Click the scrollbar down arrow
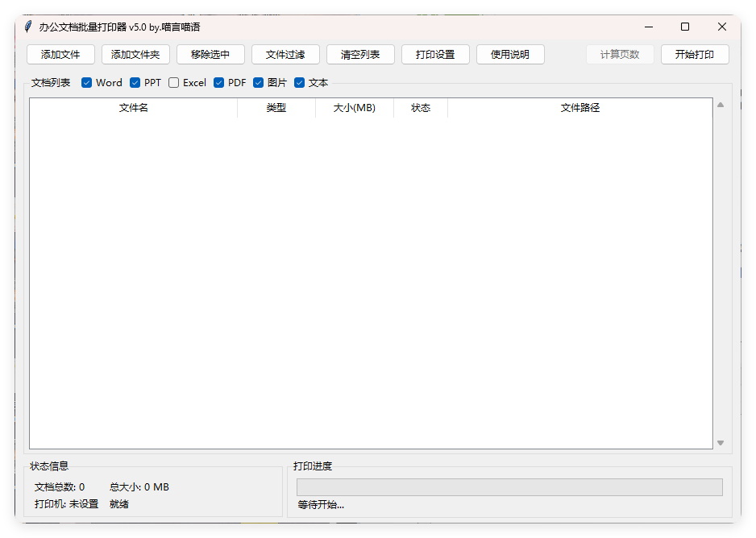Screen dimensions: 756x538 [720, 442]
